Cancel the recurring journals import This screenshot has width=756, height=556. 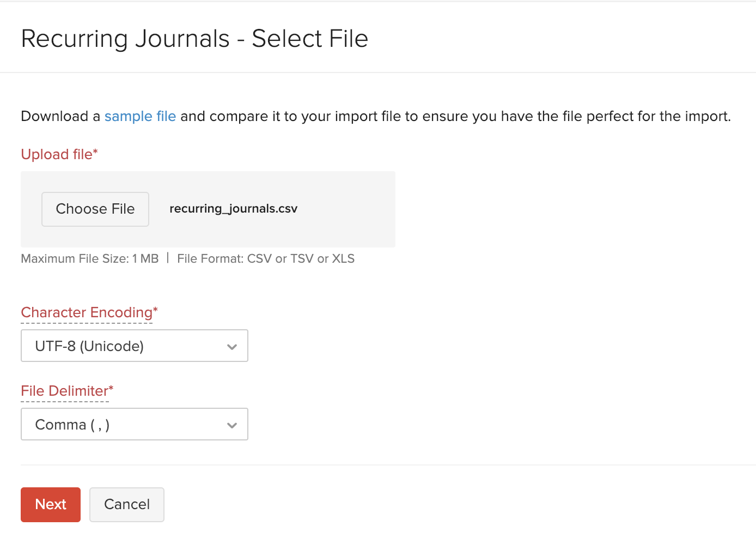point(126,504)
